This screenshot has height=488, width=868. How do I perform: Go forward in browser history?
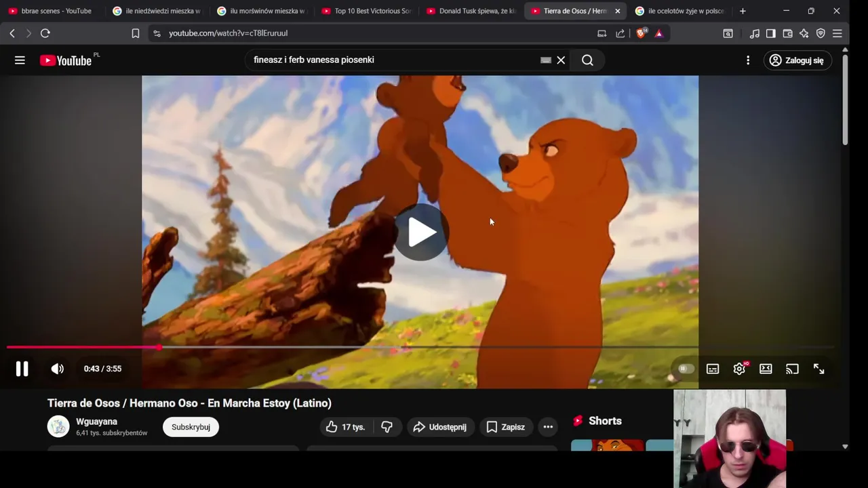pos(28,33)
